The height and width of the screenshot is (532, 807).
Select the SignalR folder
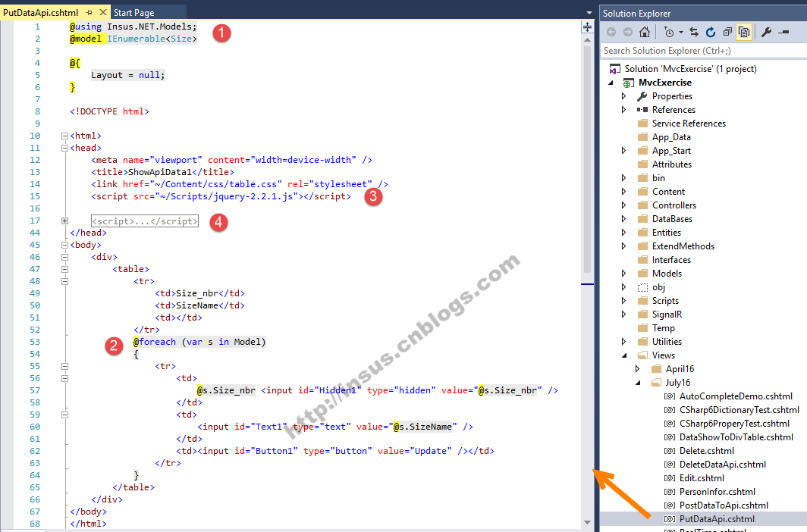(667, 315)
